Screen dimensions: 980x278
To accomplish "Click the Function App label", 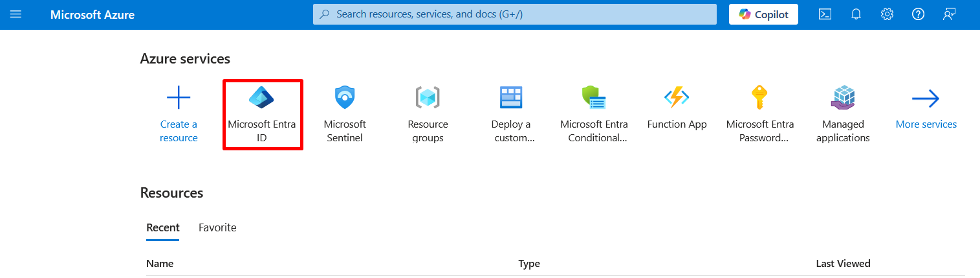I will [677, 124].
